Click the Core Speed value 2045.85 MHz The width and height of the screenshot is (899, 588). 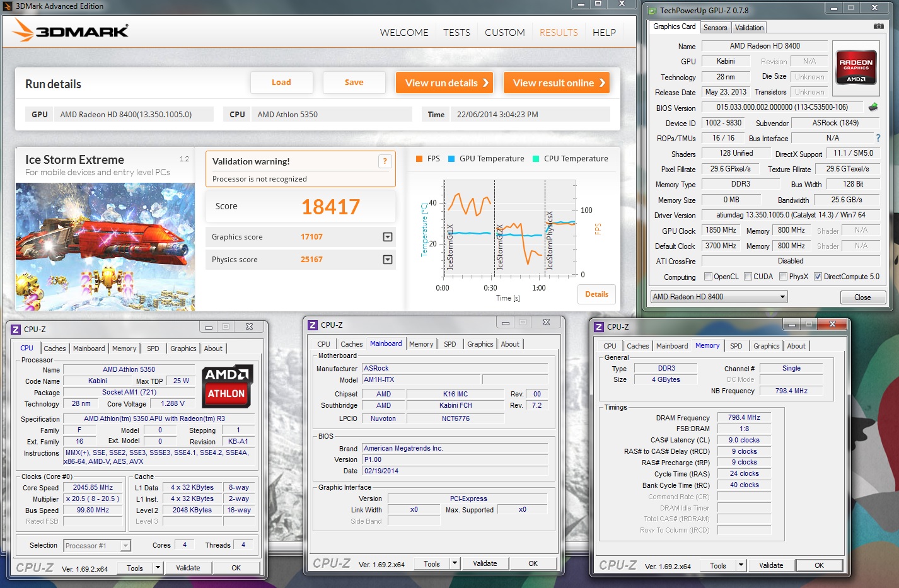click(93, 487)
